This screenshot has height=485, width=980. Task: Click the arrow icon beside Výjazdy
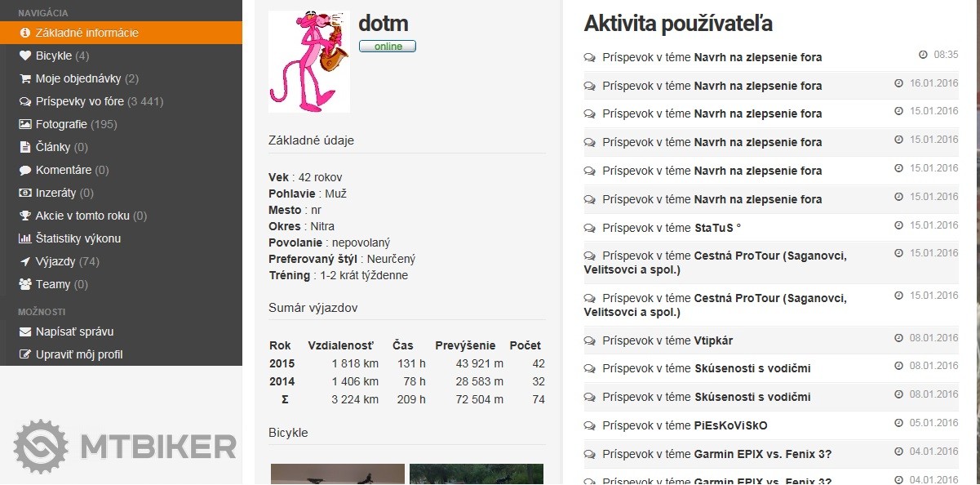coord(24,262)
